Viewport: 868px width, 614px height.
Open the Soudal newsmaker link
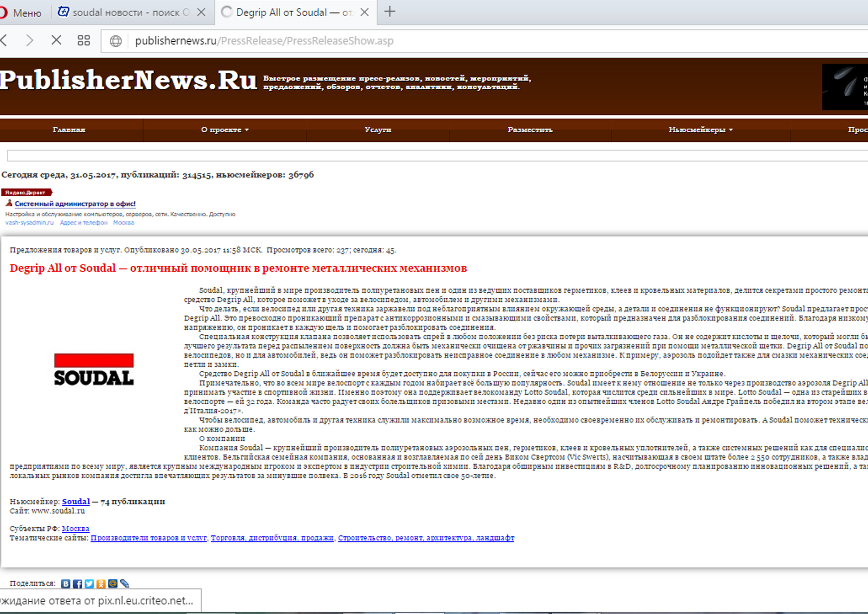(76, 502)
